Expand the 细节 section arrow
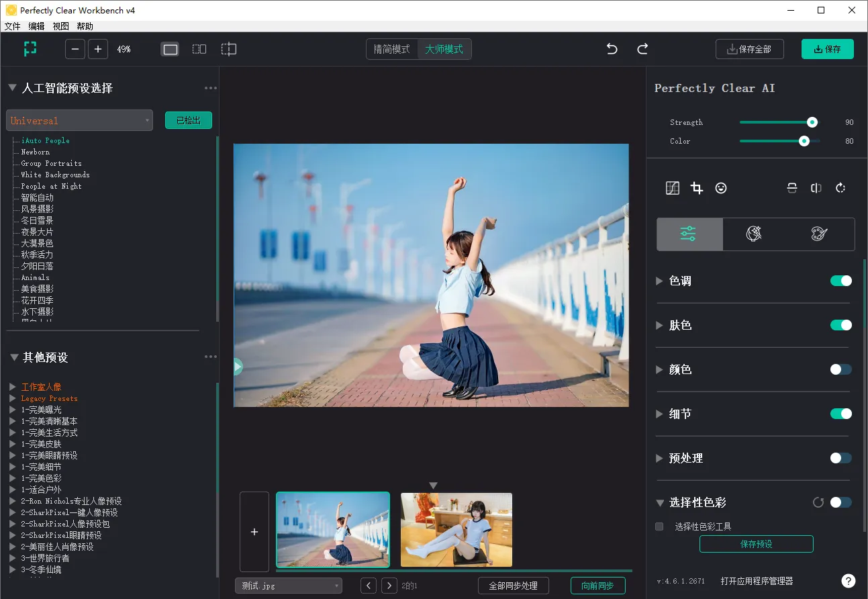This screenshot has height=599, width=868. [659, 414]
